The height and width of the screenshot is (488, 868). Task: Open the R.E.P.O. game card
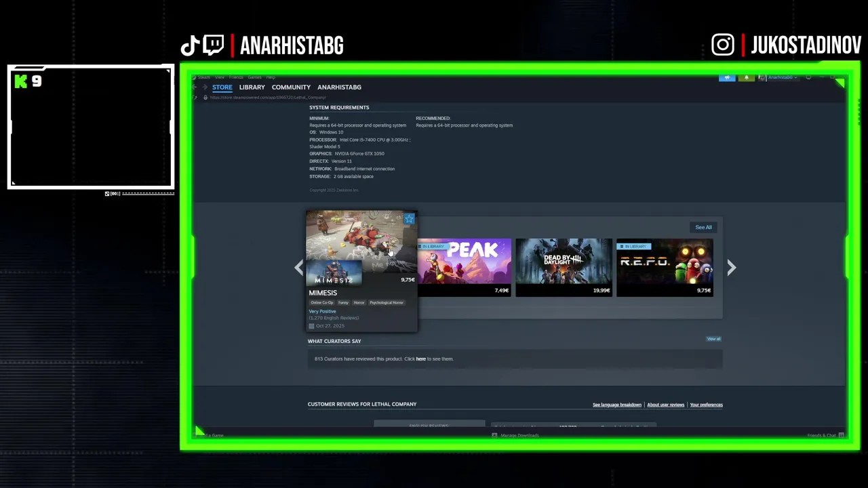[x=665, y=267]
